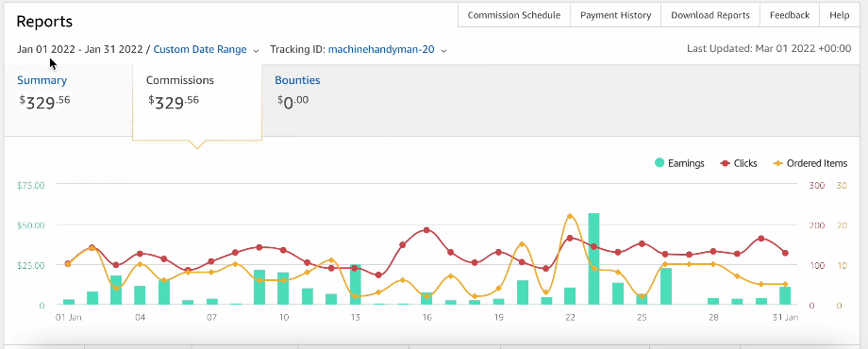Click the Clicks data point at Jan 16
The height and width of the screenshot is (349, 868).
426,230
